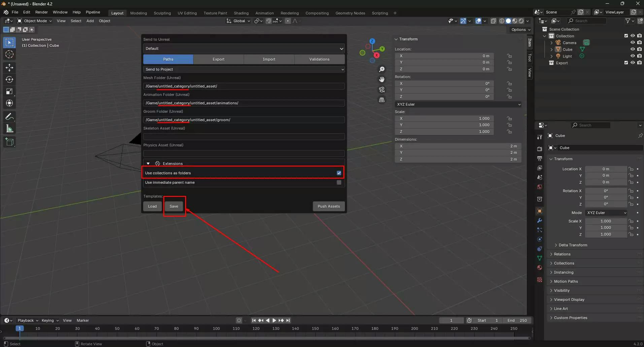Screen dimensions: 644x347
Task: Exclude Export collection using its checkbox
Action: pyautogui.click(x=626, y=63)
